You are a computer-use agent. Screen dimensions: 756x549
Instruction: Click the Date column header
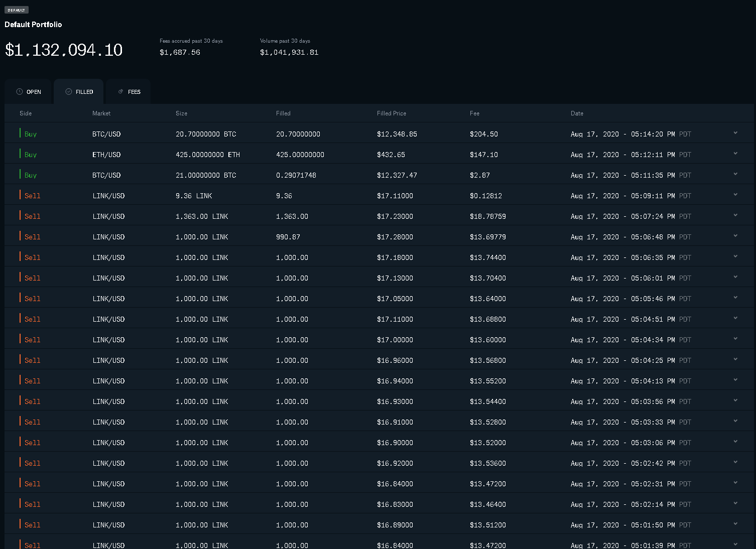(x=577, y=113)
